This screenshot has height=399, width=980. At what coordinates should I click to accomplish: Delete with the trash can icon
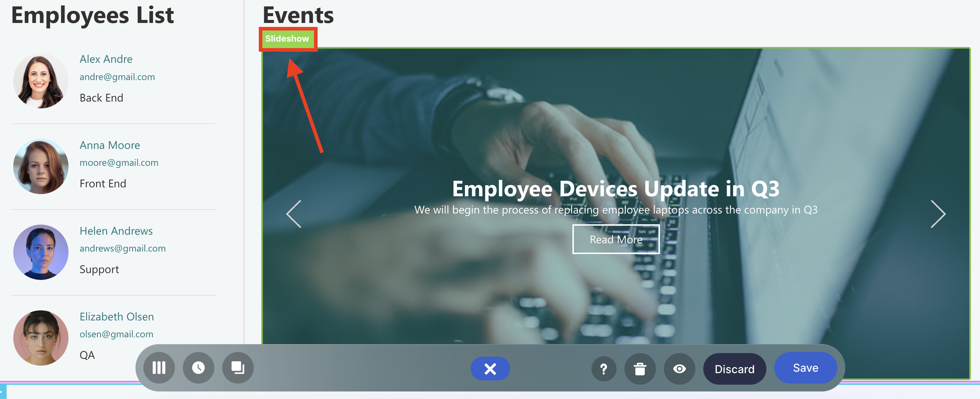(640, 369)
